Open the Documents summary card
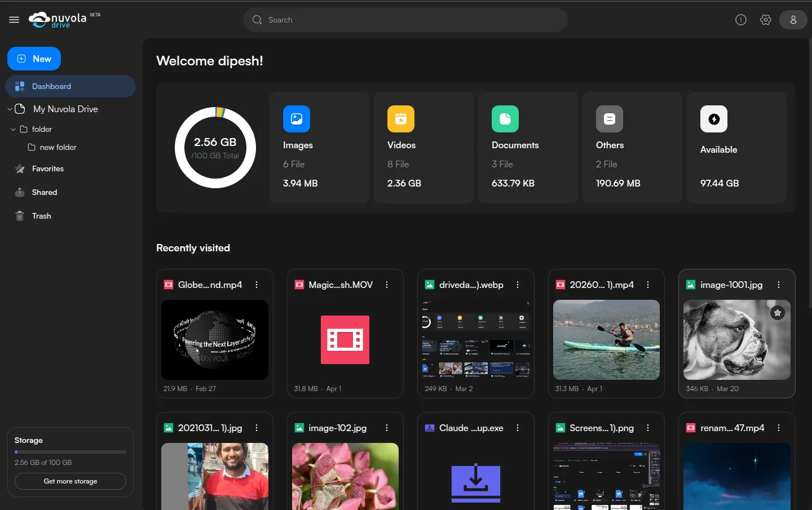Screen dimensions: 812x510 (528, 148)
